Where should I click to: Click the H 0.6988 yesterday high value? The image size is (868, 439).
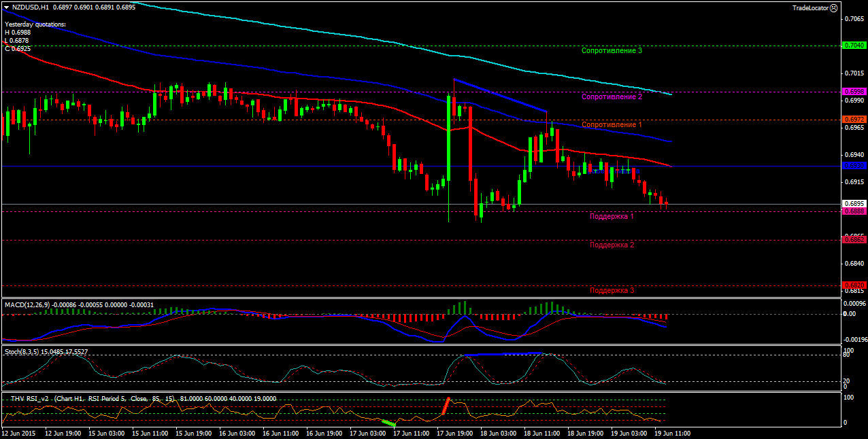[x=18, y=33]
